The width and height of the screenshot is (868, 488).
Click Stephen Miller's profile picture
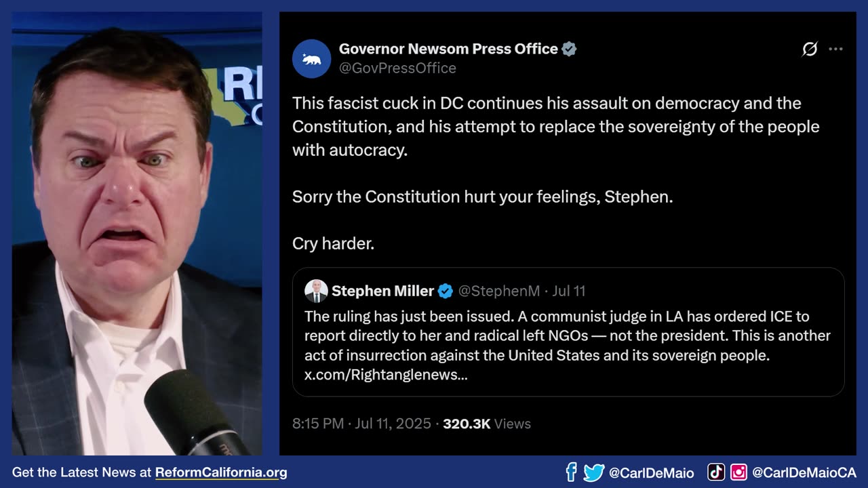316,291
